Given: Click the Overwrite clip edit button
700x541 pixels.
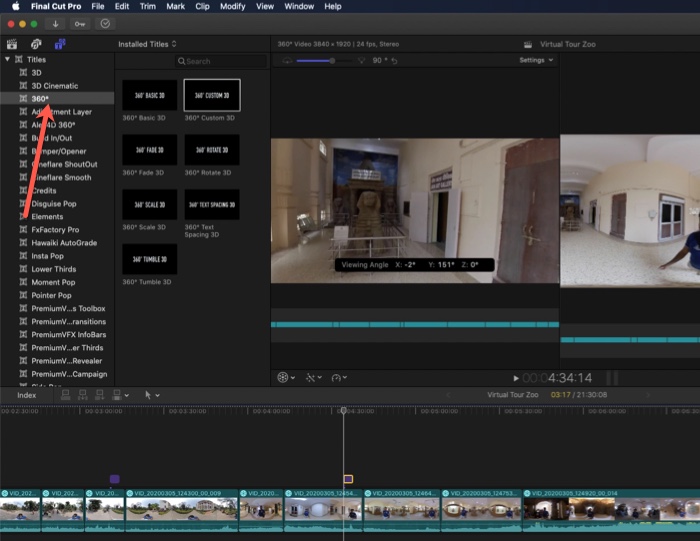Looking at the screenshot, I should [x=117, y=395].
